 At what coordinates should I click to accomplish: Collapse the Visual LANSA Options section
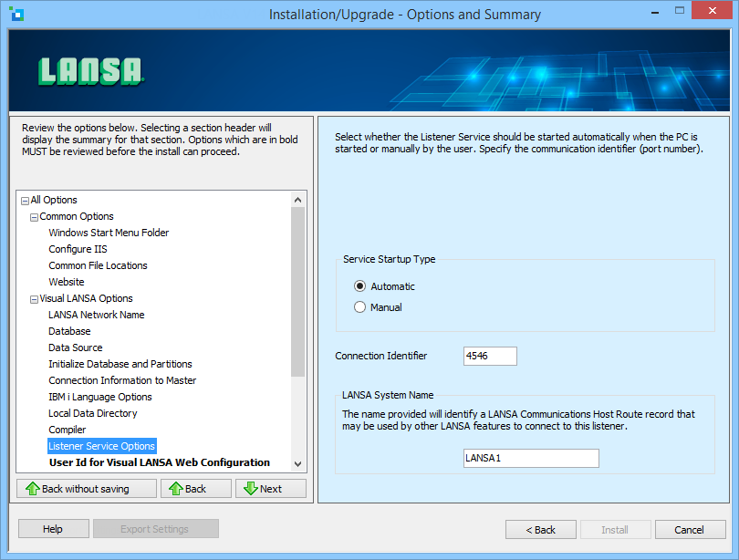tap(34, 299)
